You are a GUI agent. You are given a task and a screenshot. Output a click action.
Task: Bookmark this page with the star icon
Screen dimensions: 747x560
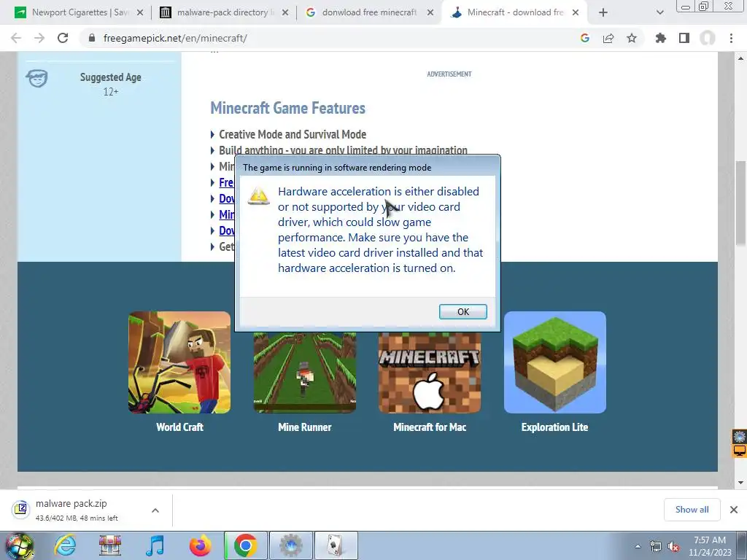[632, 38]
